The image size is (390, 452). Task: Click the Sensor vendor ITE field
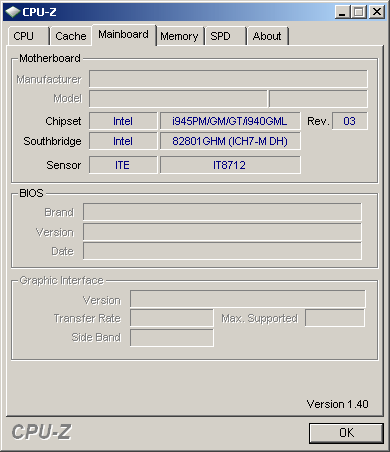123,165
